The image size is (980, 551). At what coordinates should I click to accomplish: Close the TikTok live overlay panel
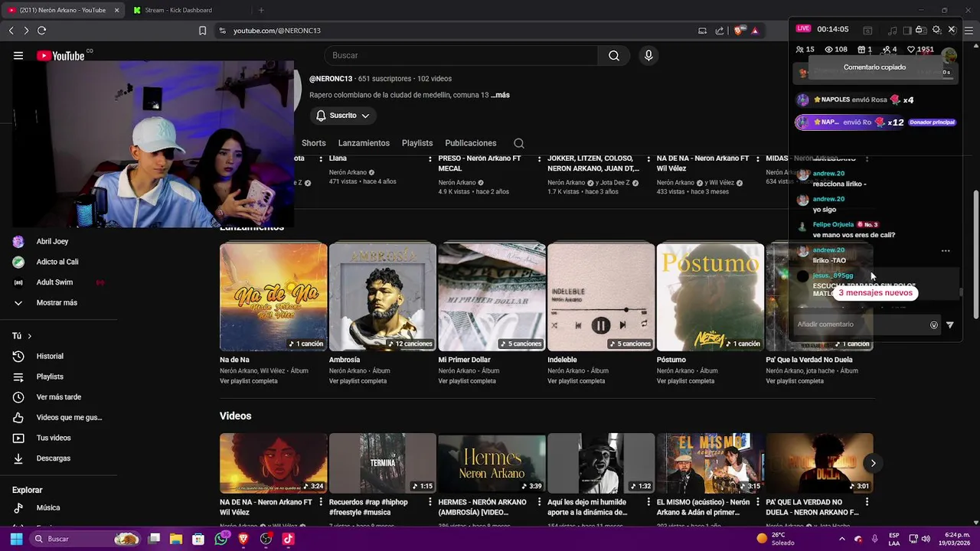coord(952,29)
